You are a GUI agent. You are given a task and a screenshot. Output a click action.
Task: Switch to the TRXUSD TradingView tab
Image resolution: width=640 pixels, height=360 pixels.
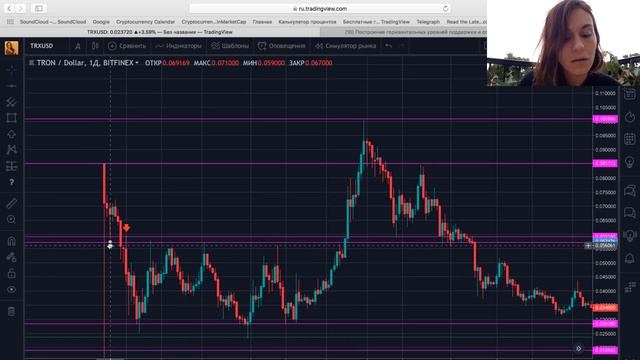(x=160, y=32)
